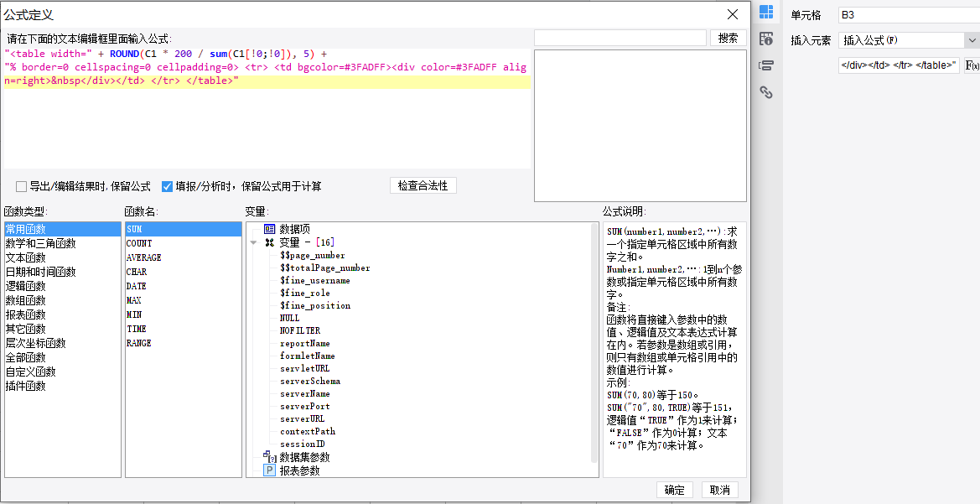The image size is (980, 504).
Task: Select $fine_position variable
Action: click(315, 306)
